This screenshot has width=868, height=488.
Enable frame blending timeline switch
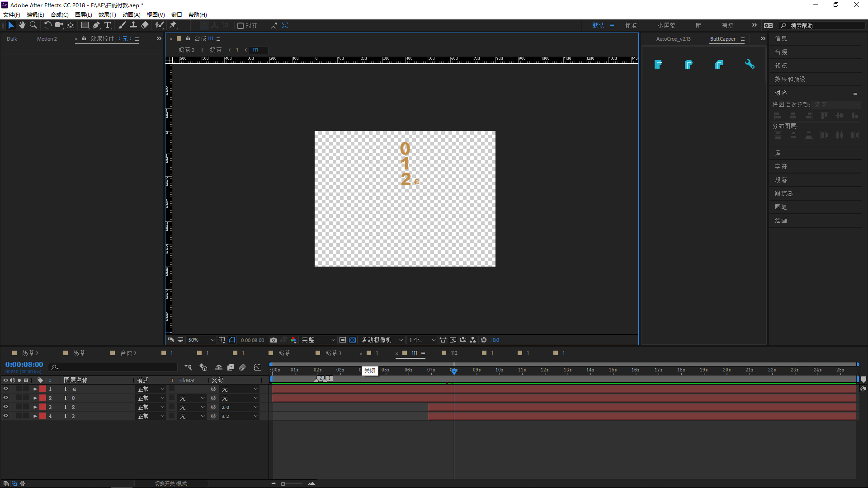[231, 367]
